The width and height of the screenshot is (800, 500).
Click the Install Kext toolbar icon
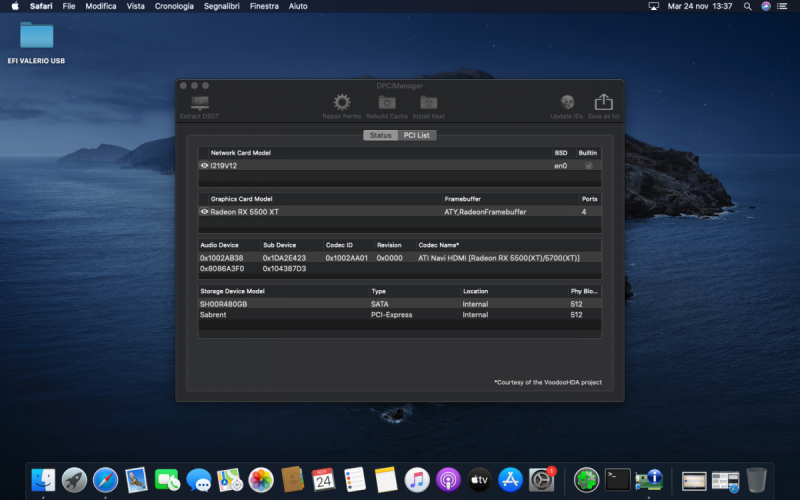tap(429, 102)
